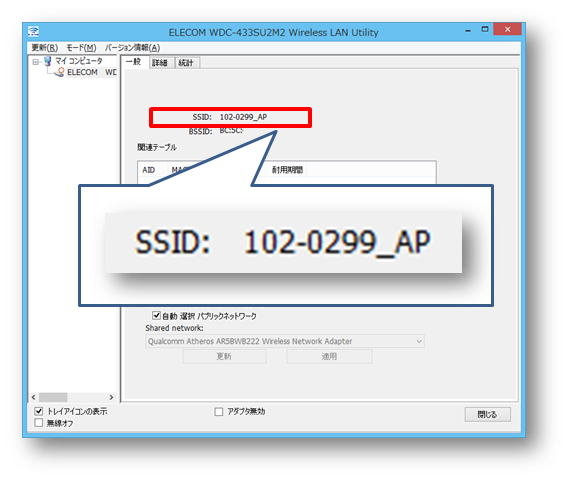Click the 関連テーブル label

(157, 147)
